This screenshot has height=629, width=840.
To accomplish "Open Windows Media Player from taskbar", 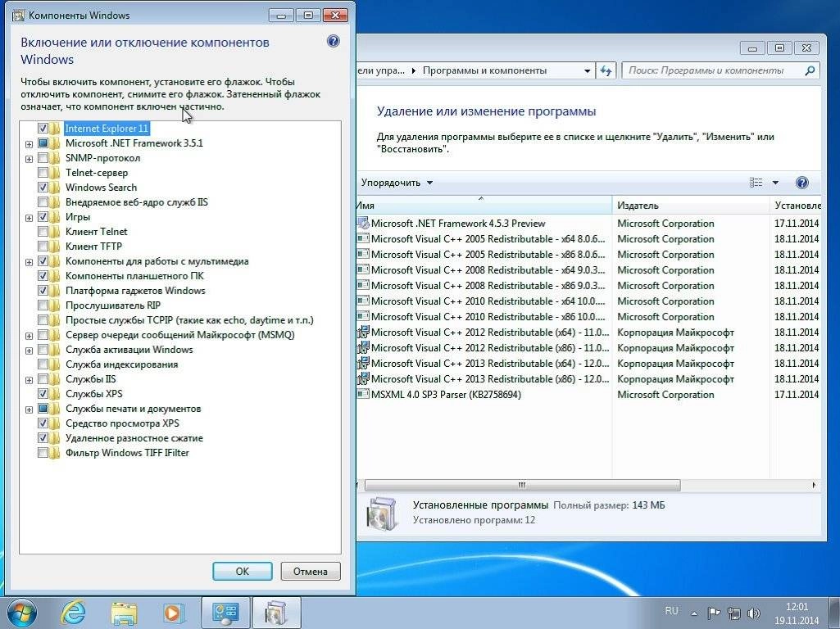I will (174, 613).
